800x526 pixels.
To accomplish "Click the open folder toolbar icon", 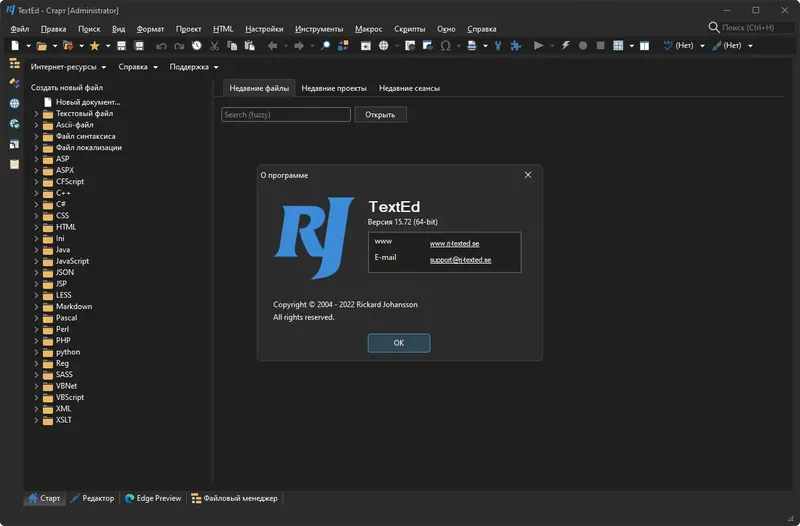I will 42,46.
